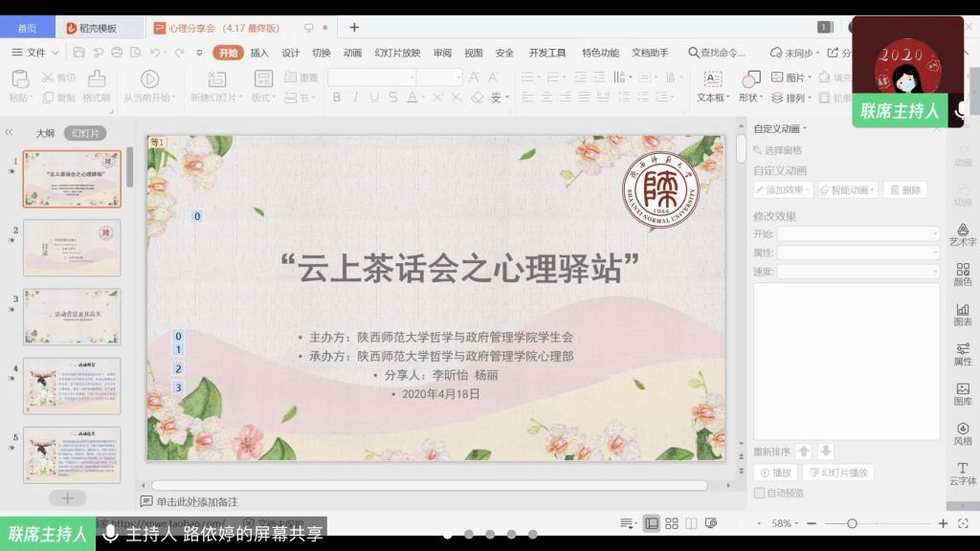Click move animation up arrow
Viewport: 980px width, 551px height.
click(804, 452)
